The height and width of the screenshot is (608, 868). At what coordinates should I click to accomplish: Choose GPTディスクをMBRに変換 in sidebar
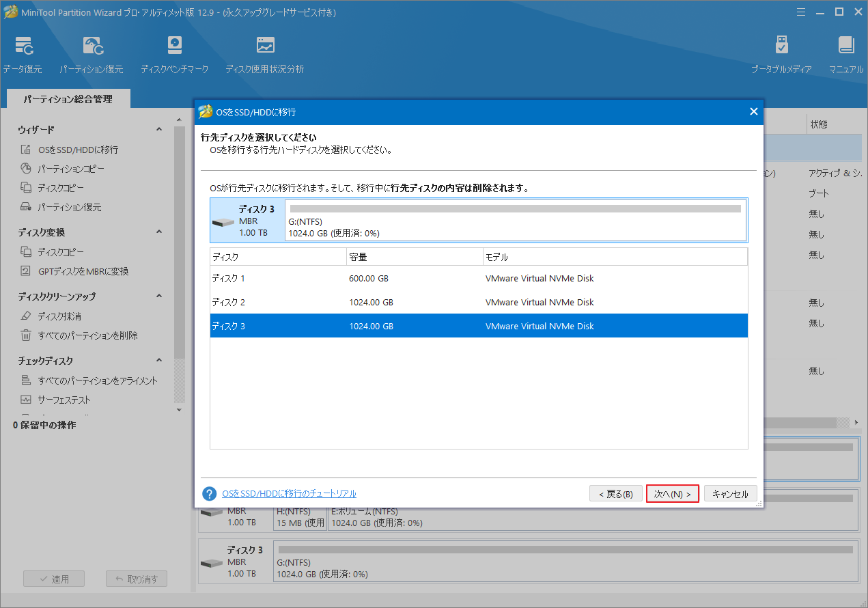[74, 271]
